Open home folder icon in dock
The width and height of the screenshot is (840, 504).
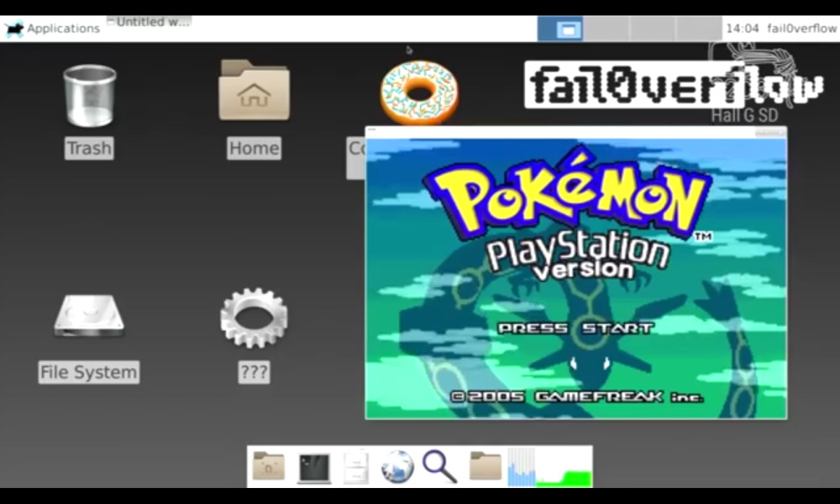pyautogui.click(x=269, y=467)
